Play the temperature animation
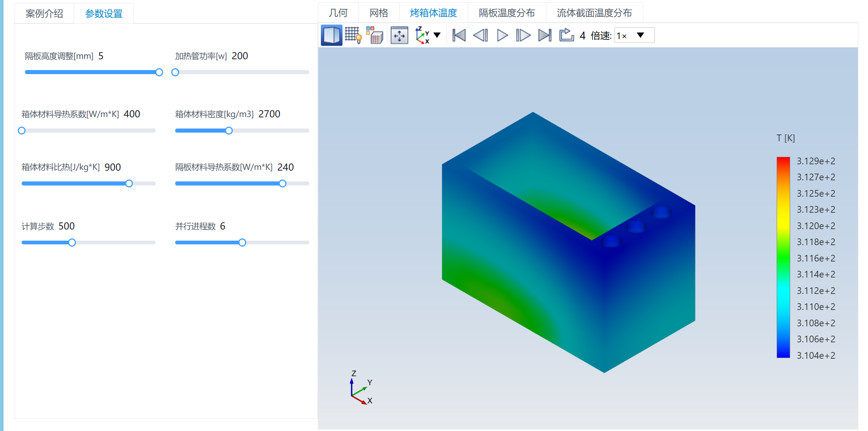 pos(502,35)
